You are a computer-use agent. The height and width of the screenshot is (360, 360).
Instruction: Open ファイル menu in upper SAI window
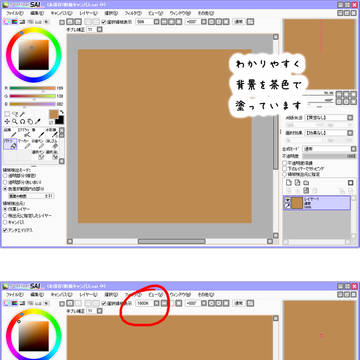click(15, 13)
